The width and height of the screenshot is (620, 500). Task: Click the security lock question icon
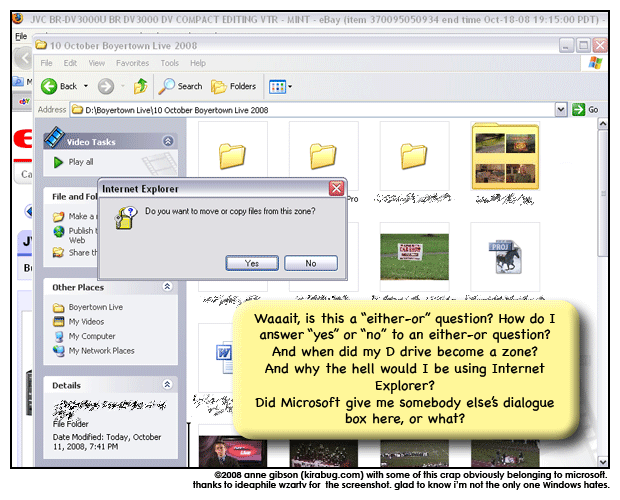[x=125, y=217]
